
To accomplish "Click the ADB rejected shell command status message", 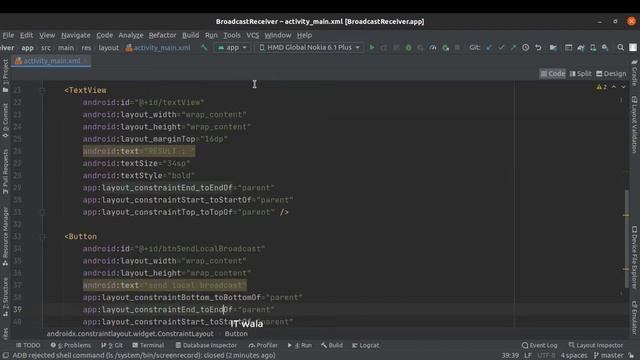I will [144, 356].
